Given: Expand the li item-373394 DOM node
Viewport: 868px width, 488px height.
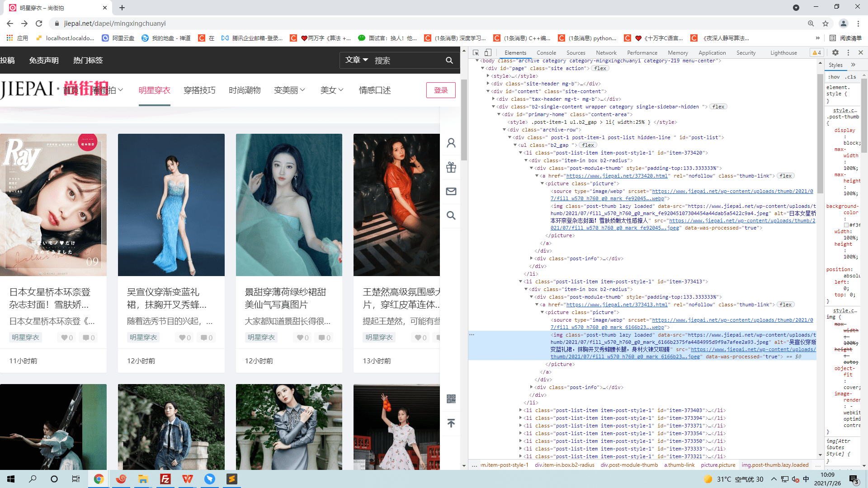Looking at the screenshot, I should pos(521,418).
